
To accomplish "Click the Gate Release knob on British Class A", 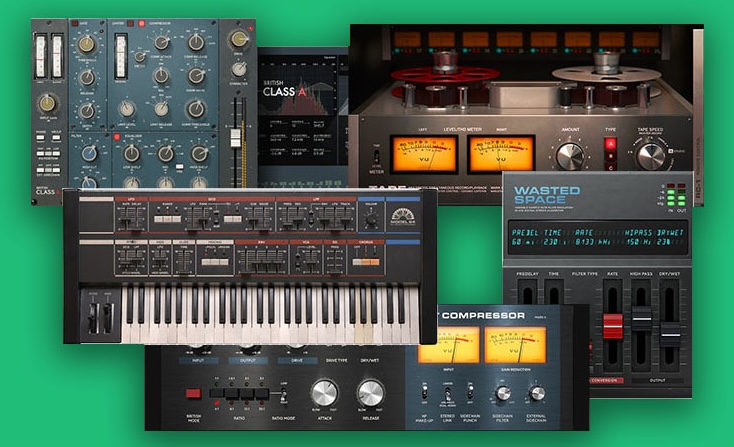I will click(x=87, y=78).
